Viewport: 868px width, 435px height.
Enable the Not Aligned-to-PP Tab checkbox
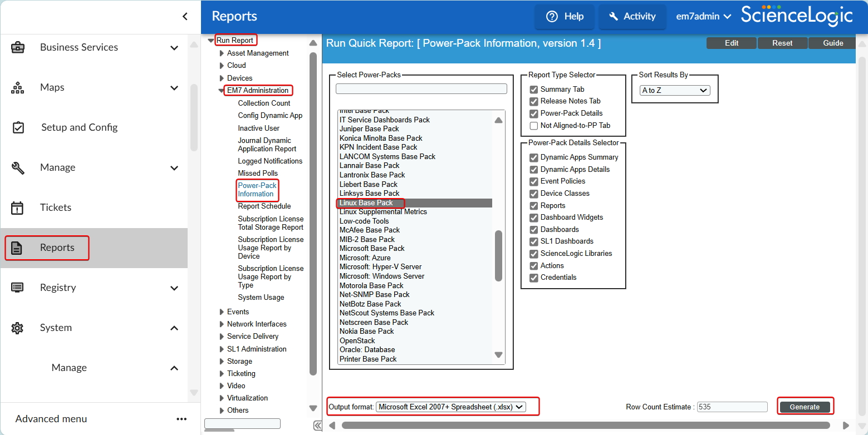click(533, 125)
